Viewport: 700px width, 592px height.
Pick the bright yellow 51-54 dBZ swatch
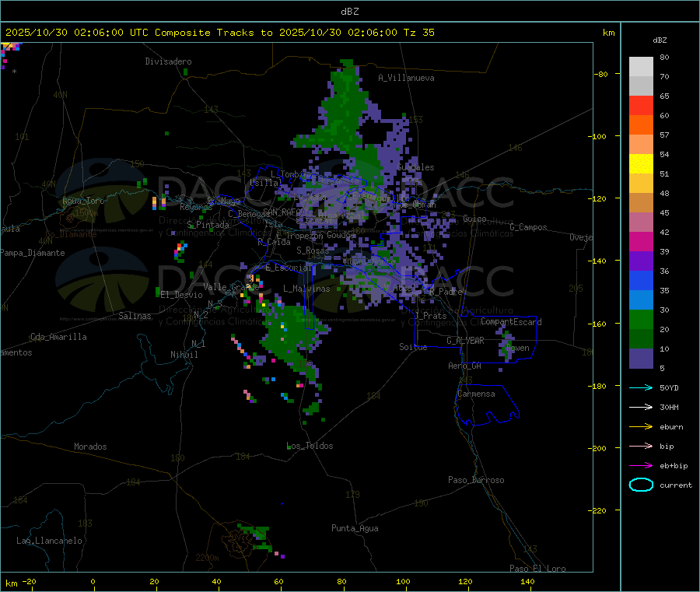pyautogui.click(x=641, y=164)
